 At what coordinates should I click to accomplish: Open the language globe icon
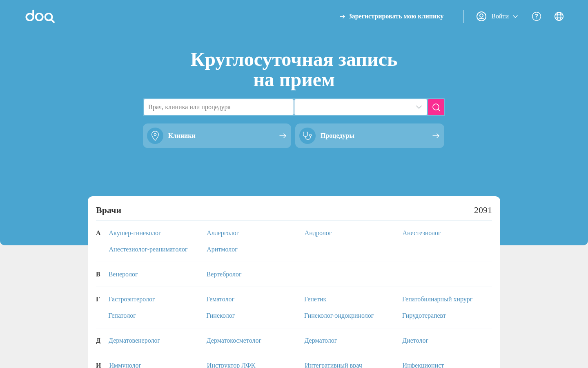[x=559, y=16]
